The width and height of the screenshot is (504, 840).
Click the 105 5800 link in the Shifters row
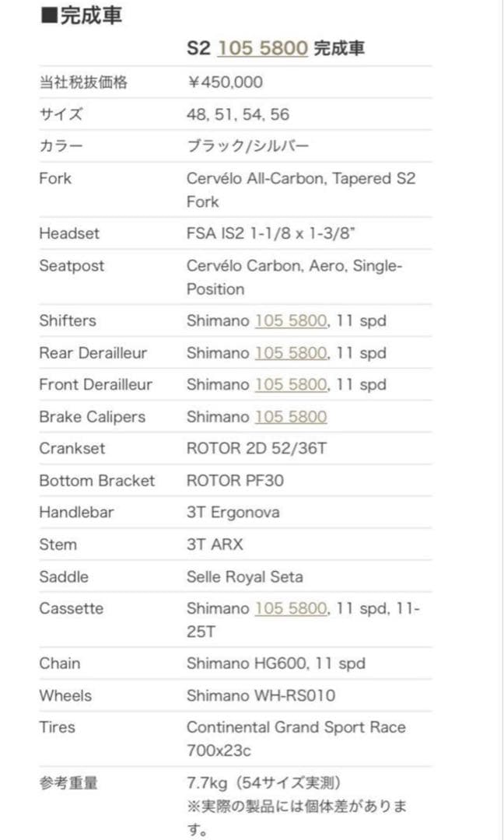(x=290, y=320)
